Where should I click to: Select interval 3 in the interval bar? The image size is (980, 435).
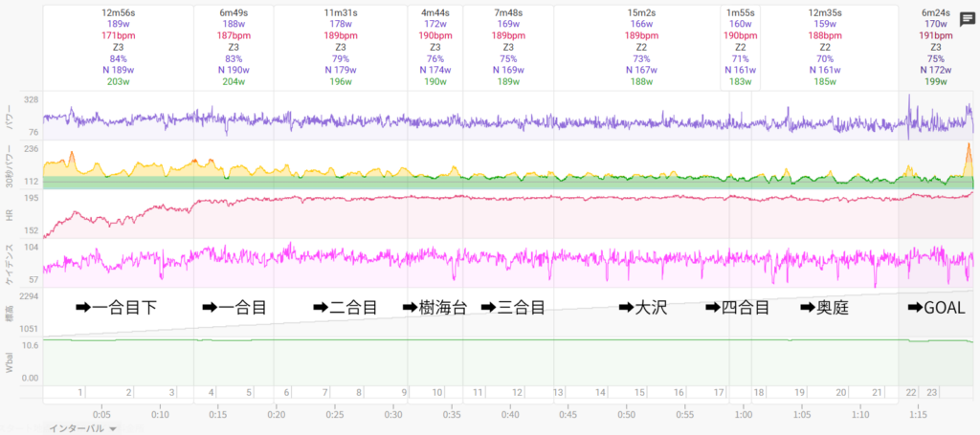tap(172, 393)
